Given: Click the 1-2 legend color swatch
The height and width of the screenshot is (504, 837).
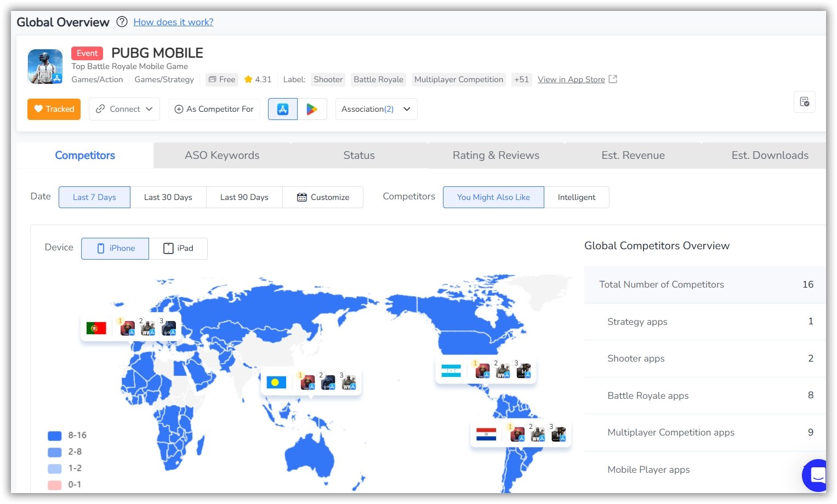Looking at the screenshot, I should (55, 468).
